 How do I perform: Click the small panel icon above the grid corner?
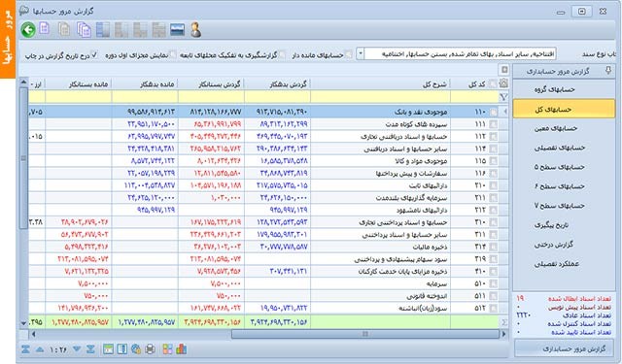[x=504, y=70]
